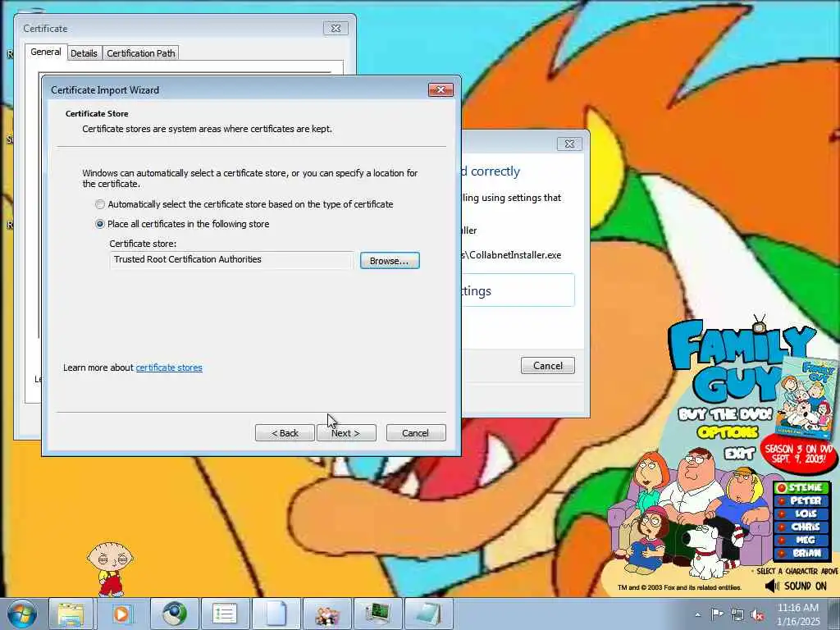Click Browse to choose certificate store
The width and height of the screenshot is (840, 630).
[x=390, y=260]
